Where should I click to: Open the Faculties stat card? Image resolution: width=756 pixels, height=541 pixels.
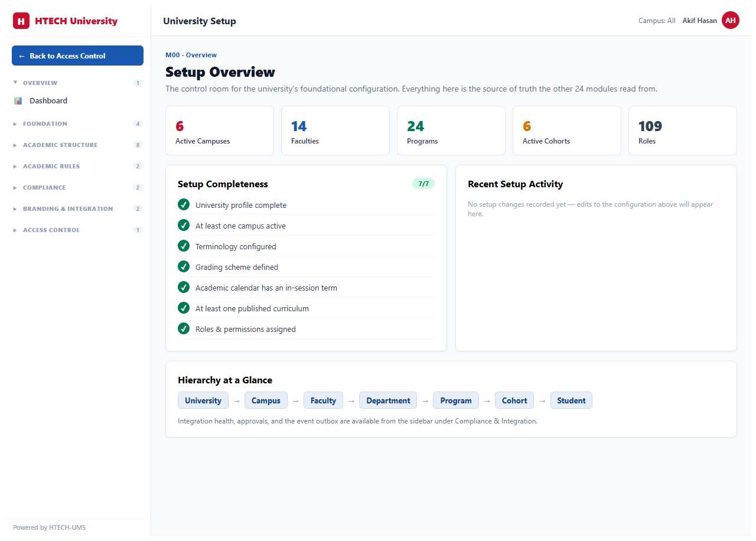pyautogui.click(x=335, y=131)
